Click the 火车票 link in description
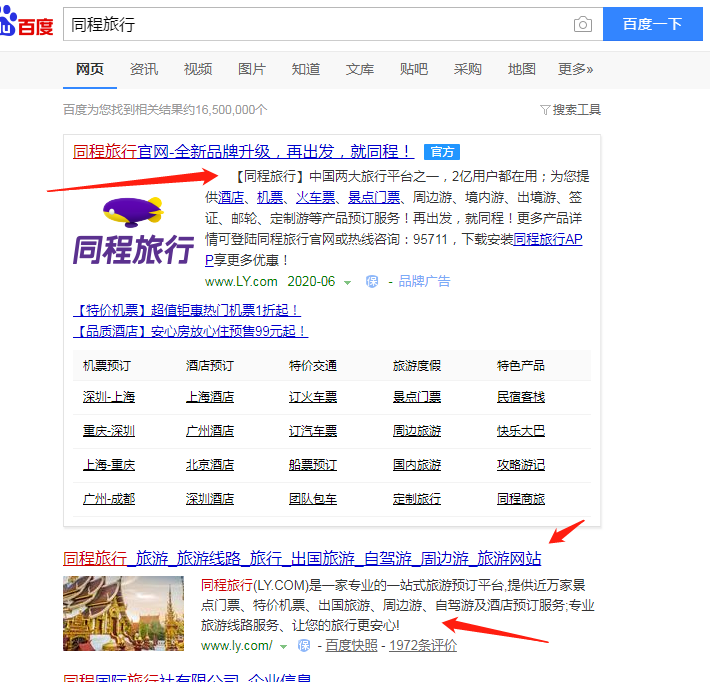The height and width of the screenshot is (682, 710). click(316, 197)
